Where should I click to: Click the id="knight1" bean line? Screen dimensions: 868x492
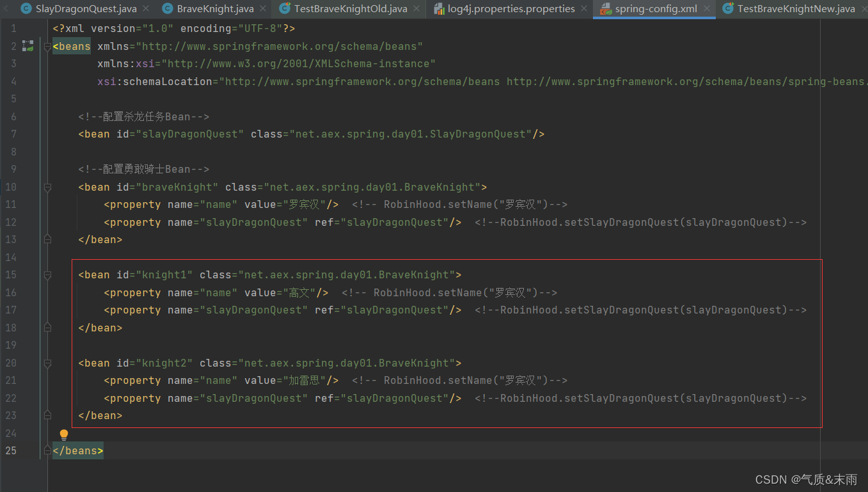pyautogui.click(x=270, y=275)
